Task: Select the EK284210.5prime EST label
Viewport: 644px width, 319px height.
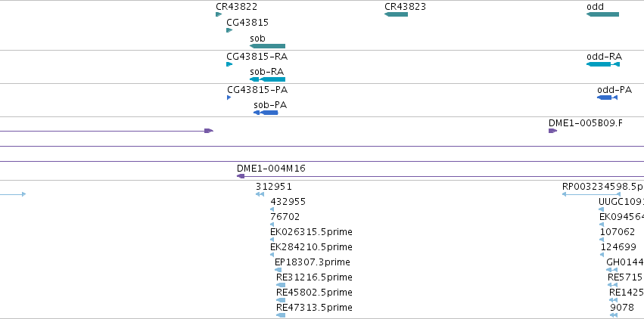Action: (311, 247)
